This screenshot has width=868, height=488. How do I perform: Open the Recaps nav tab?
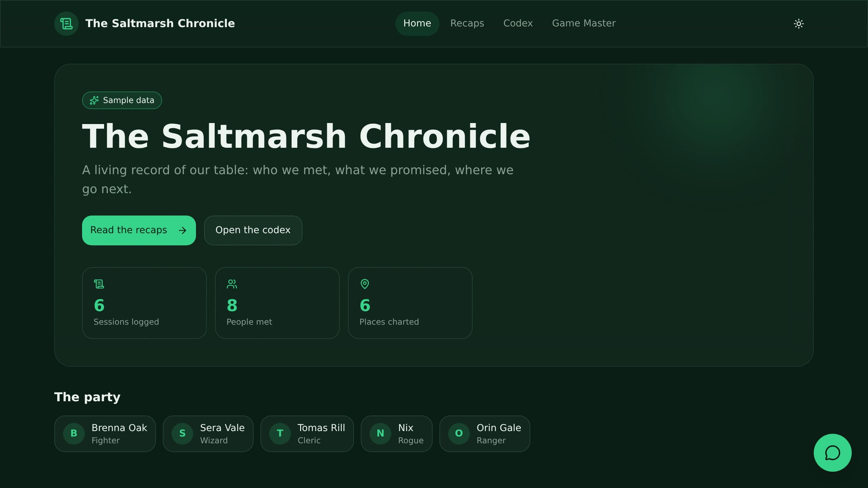pos(467,24)
